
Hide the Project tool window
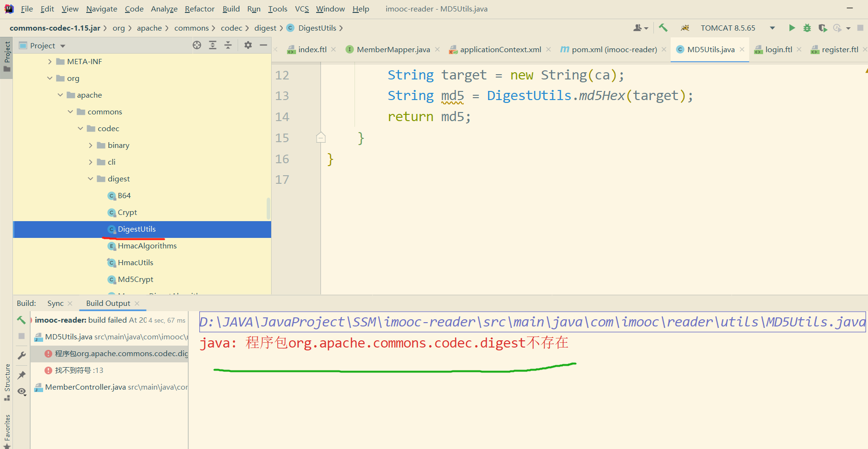pos(263,45)
